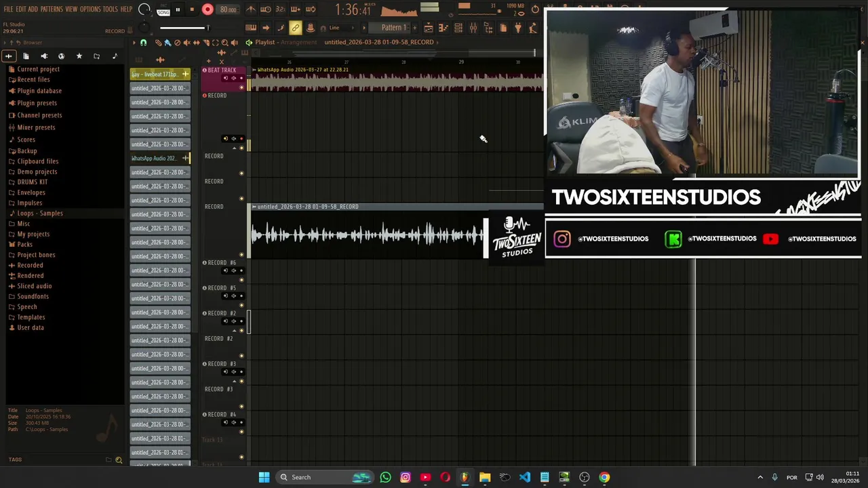This screenshot has height=488, width=868.
Task: Collapse RECORD #2 group triangle
Action: pyautogui.click(x=234, y=330)
